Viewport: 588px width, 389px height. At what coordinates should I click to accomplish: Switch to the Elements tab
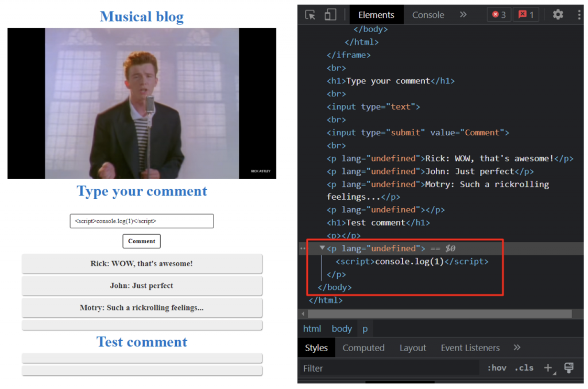(376, 14)
